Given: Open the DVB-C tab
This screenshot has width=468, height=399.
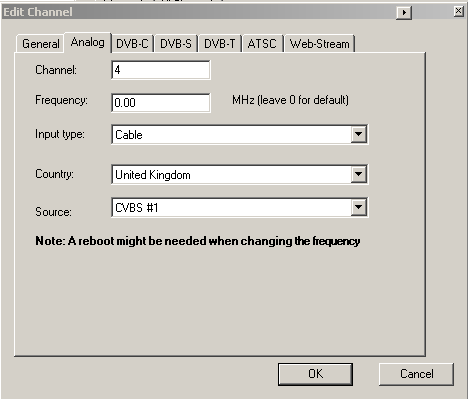Looking at the screenshot, I should (x=132, y=44).
